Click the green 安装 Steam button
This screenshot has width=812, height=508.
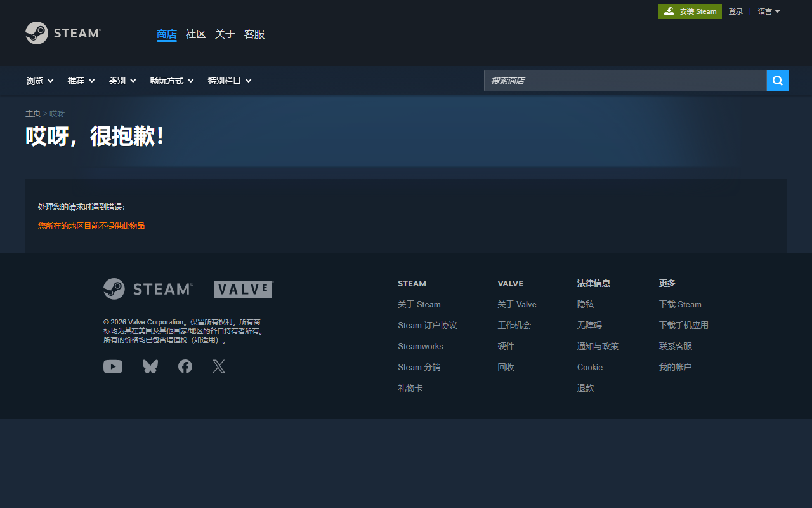[x=690, y=11]
